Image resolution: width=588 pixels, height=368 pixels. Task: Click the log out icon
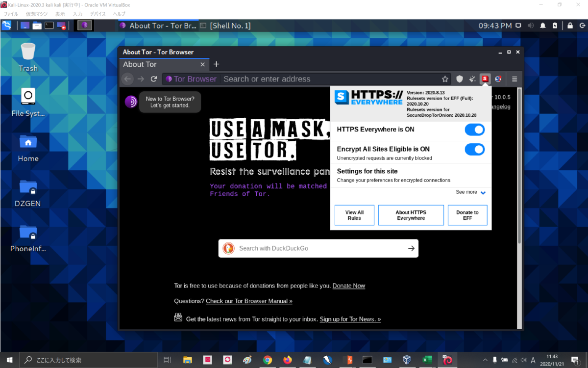coord(582,26)
